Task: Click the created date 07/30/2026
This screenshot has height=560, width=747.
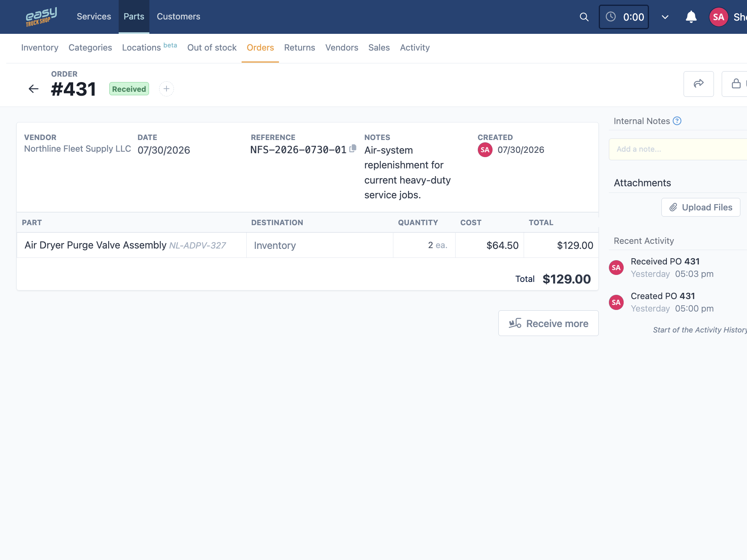Action: tap(521, 150)
